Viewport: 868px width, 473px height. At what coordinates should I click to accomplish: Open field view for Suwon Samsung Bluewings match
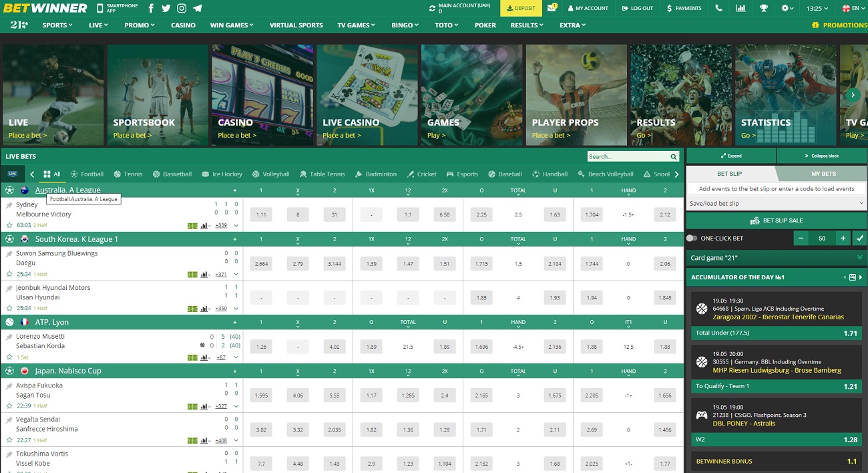(x=192, y=274)
